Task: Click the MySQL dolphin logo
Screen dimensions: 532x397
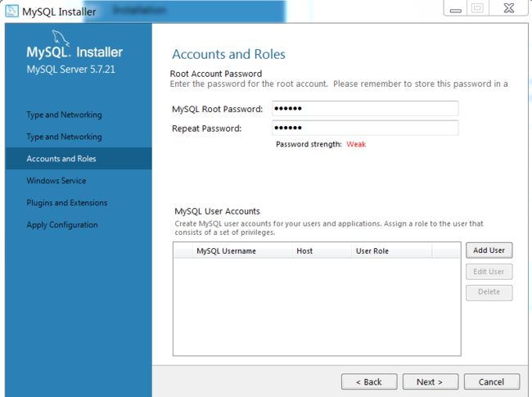Action: pos(61,38)
